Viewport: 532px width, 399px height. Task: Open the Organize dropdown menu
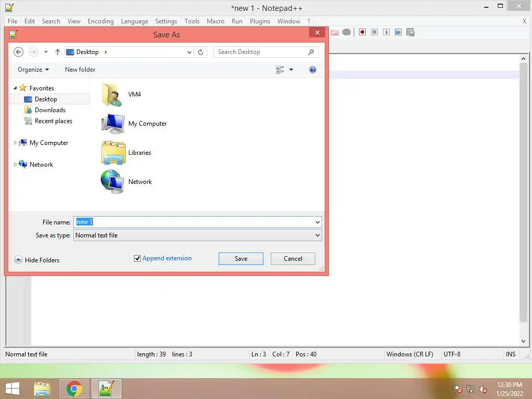[x=33, y=70]
